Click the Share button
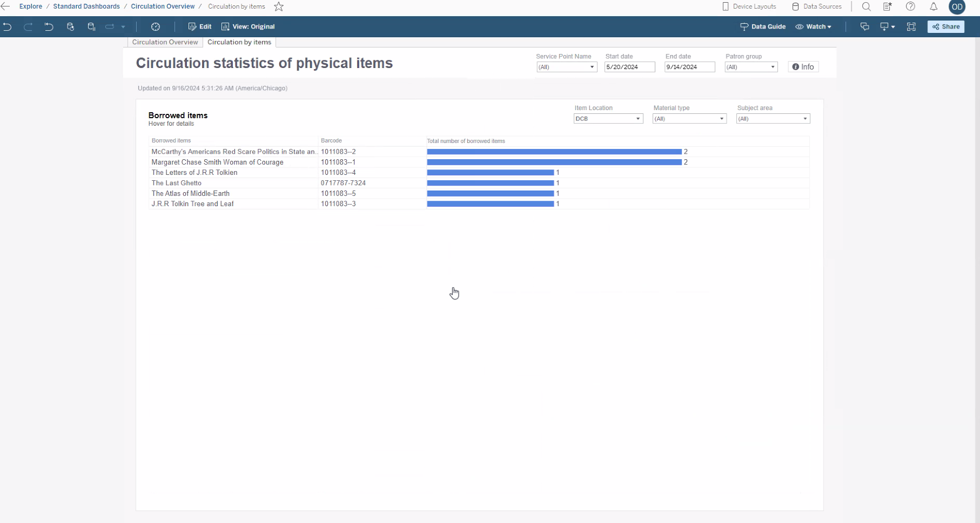This screenshot has height=523, width=980. coord(946,26)
